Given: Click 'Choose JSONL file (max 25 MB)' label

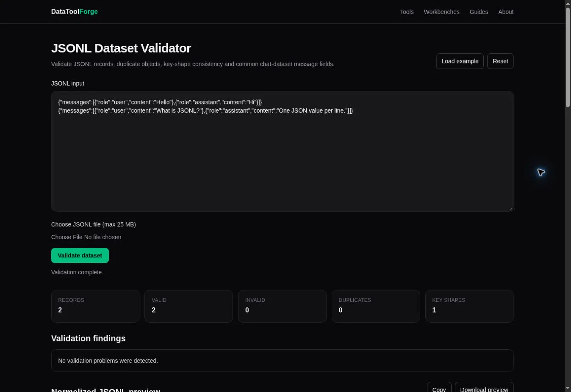Looking at the screenshot, I should point(94,224).
